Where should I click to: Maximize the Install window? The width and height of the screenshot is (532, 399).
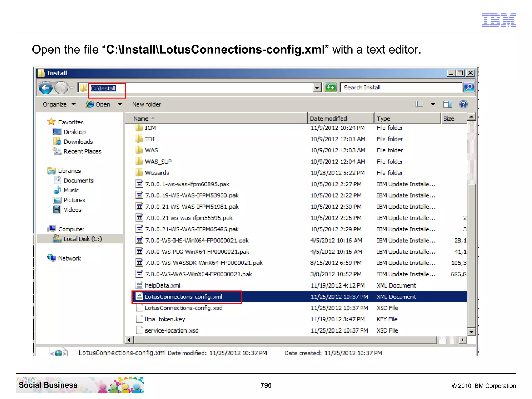coord(461,73)
